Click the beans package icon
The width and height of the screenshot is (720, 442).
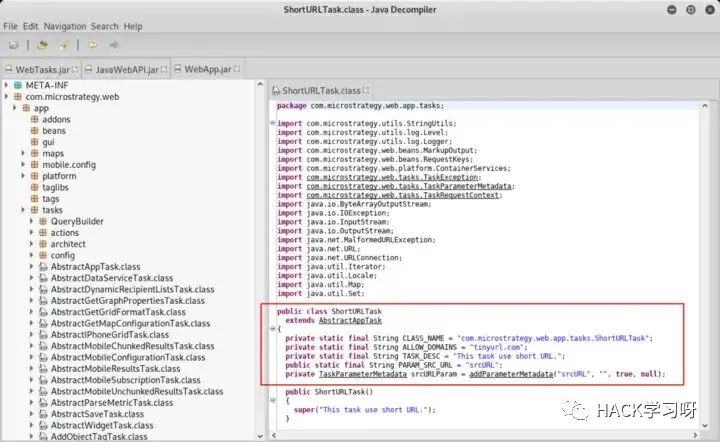click(x=34, y=131)
